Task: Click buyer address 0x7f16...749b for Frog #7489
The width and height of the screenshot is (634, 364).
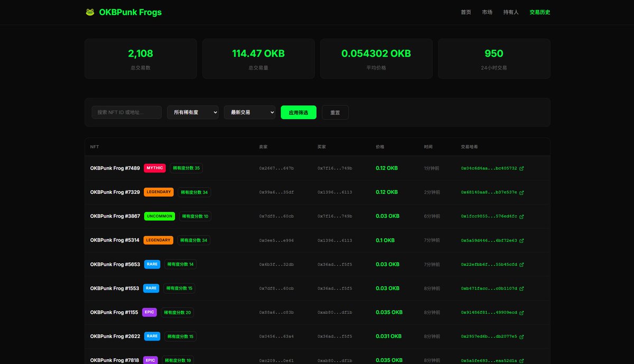Action: point(335,169)
